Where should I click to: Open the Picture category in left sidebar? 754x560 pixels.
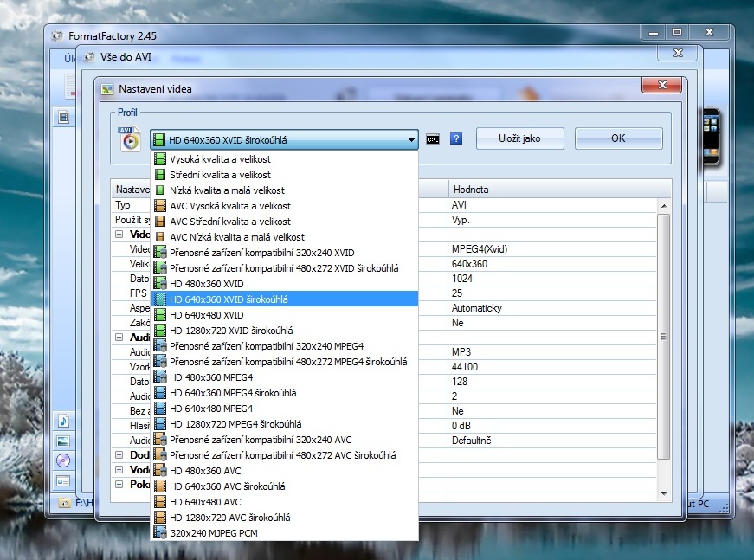coord(64,441)
